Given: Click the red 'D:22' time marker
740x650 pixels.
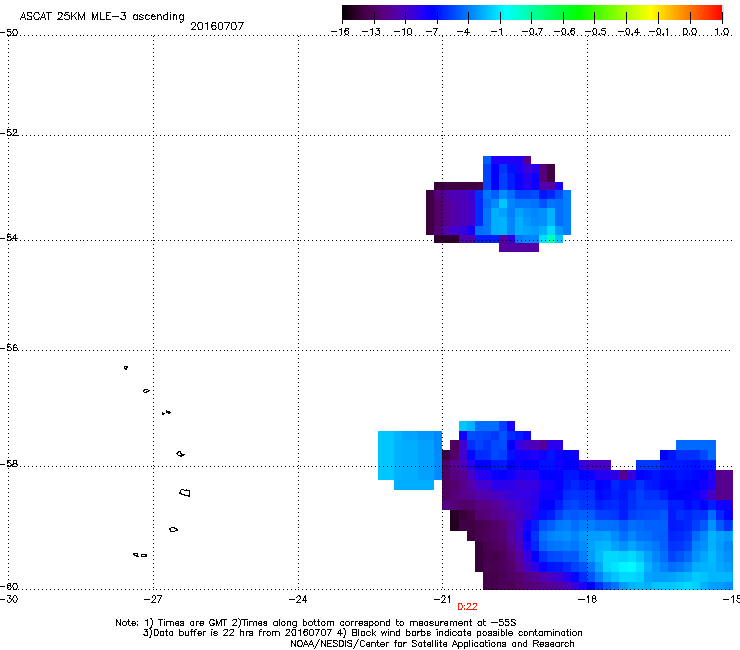Looking at the screenshot, I should (467, 607).
